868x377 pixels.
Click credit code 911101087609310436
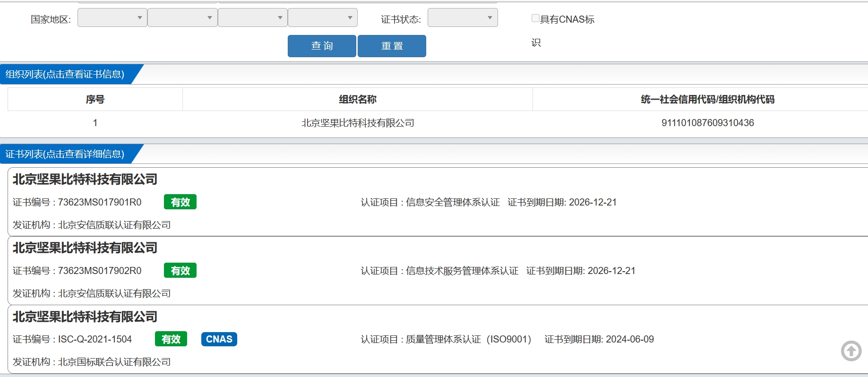point(707,123)
